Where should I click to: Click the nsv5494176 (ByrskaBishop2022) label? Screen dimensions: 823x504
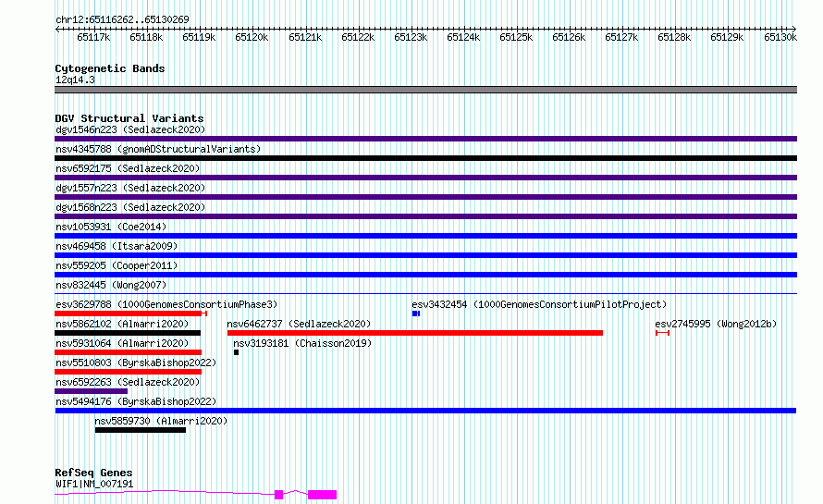[x=136, y=401]
